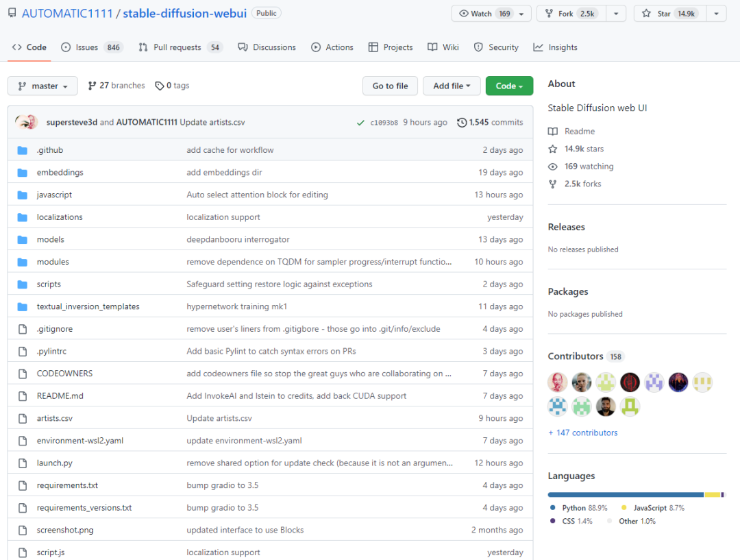View the 1,545 commits history
Viewport: 740px width, 560px height.
490,122
